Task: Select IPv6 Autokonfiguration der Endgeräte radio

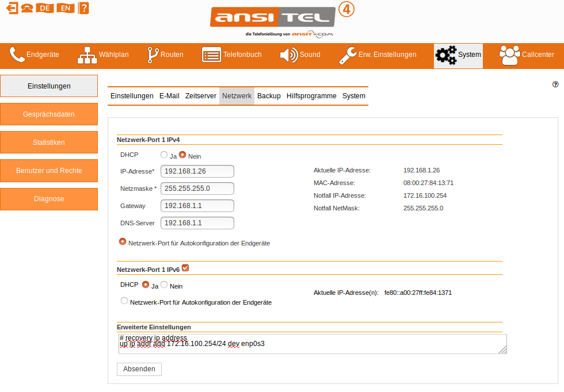Action: (124, 301)
